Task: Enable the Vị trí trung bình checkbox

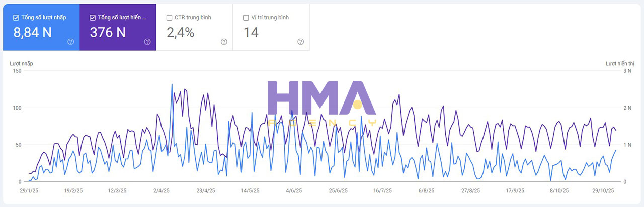Action: click(x=246, y=18)
